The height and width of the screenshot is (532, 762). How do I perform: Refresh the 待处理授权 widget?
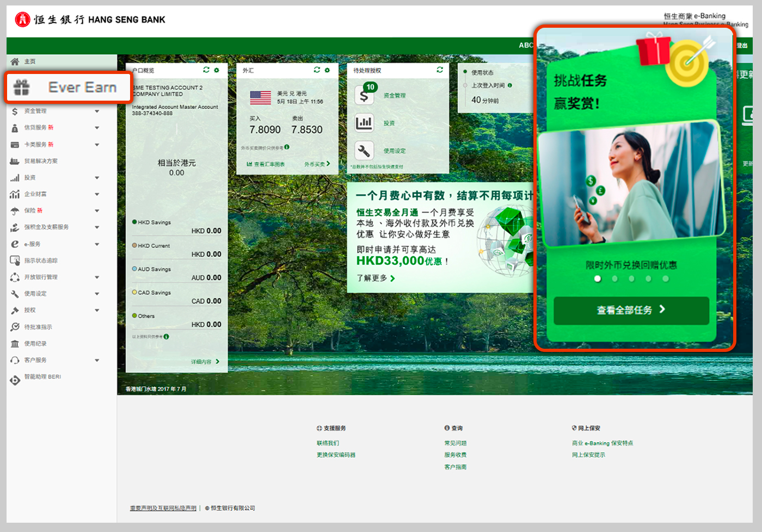(x=440, y=70)
